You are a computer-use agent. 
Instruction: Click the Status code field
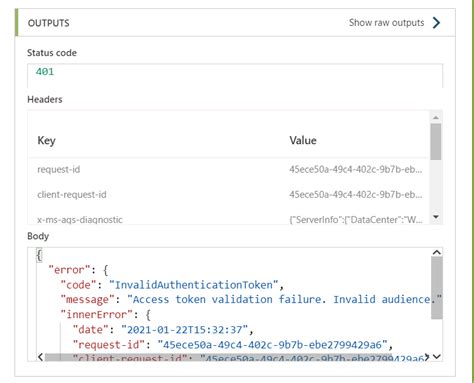pos(235,76)
